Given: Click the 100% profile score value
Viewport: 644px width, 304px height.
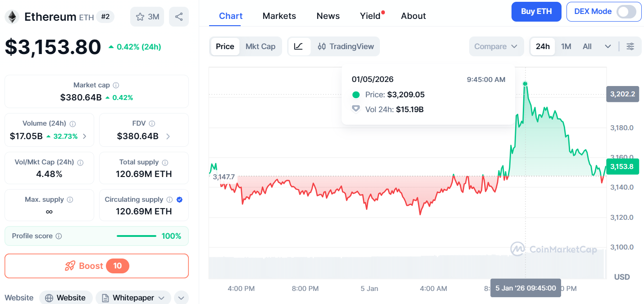Looking at the screenshot, I should coord(171,236).
